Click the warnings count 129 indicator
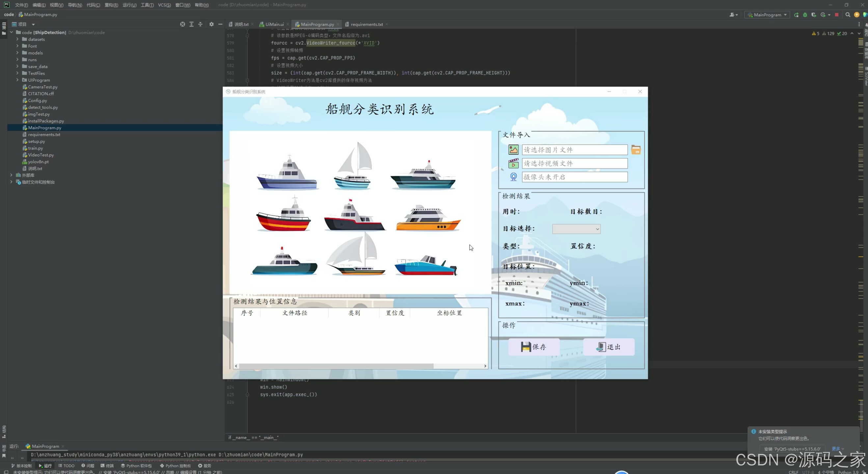 click(x=828, y=33)
